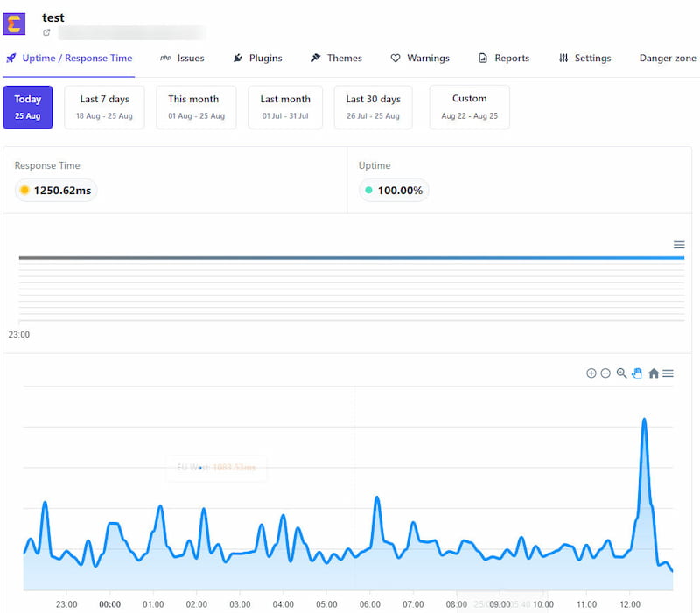Viewport: 700px width, 613px height.
Task: Click the document icon beside Reports
Action: [x=483, y=58]
